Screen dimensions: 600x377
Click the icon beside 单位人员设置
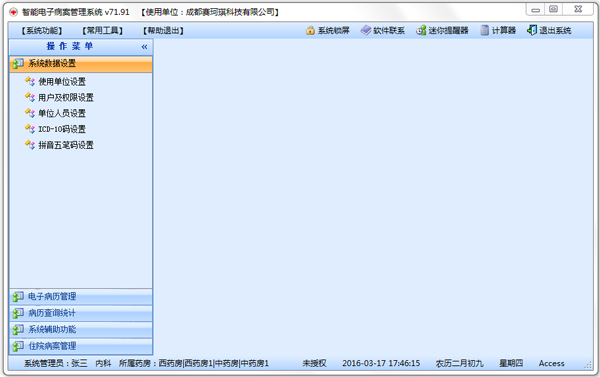point(30,113)
